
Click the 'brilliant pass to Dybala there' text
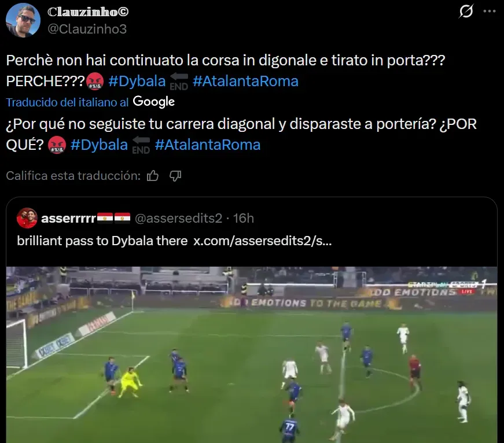(102, 241)
